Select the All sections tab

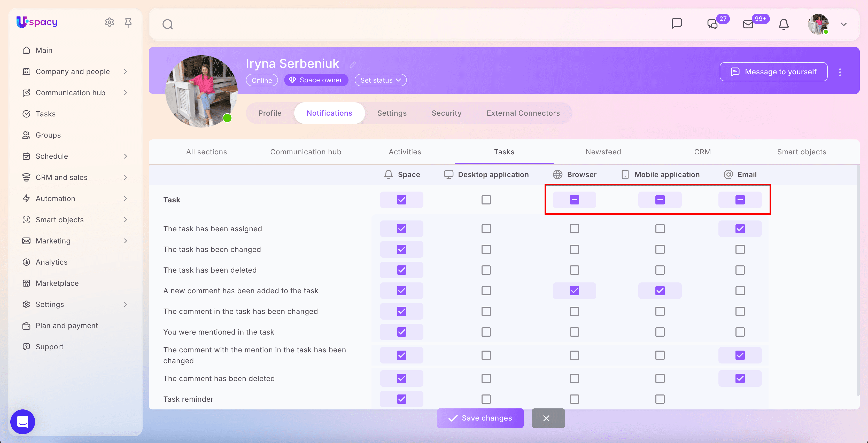coord(207,152)
